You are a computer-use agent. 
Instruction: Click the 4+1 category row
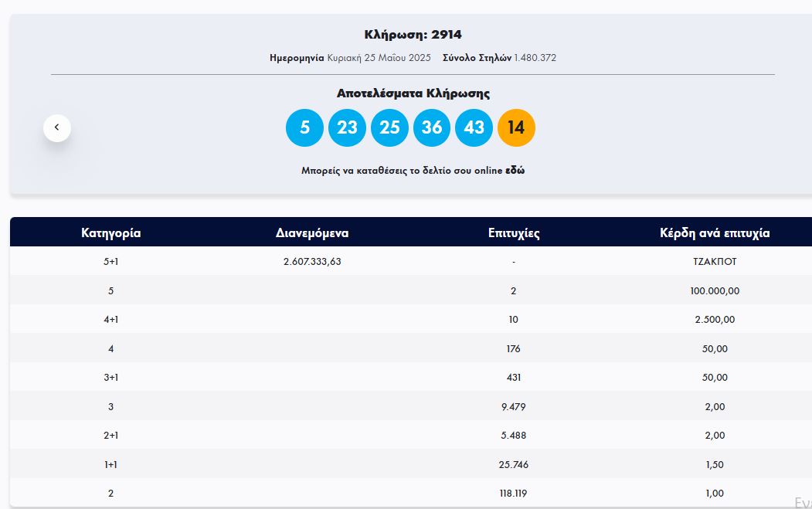click(x=111, y=320)
